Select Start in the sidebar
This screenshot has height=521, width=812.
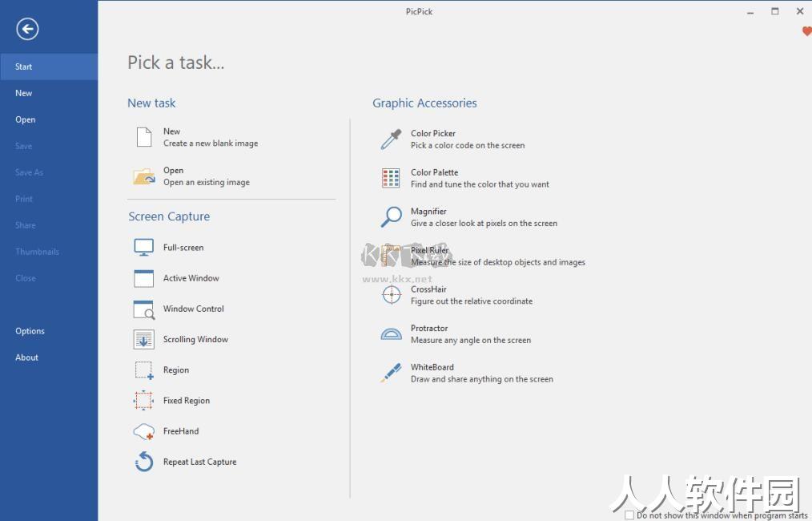(x=49, y=67)
